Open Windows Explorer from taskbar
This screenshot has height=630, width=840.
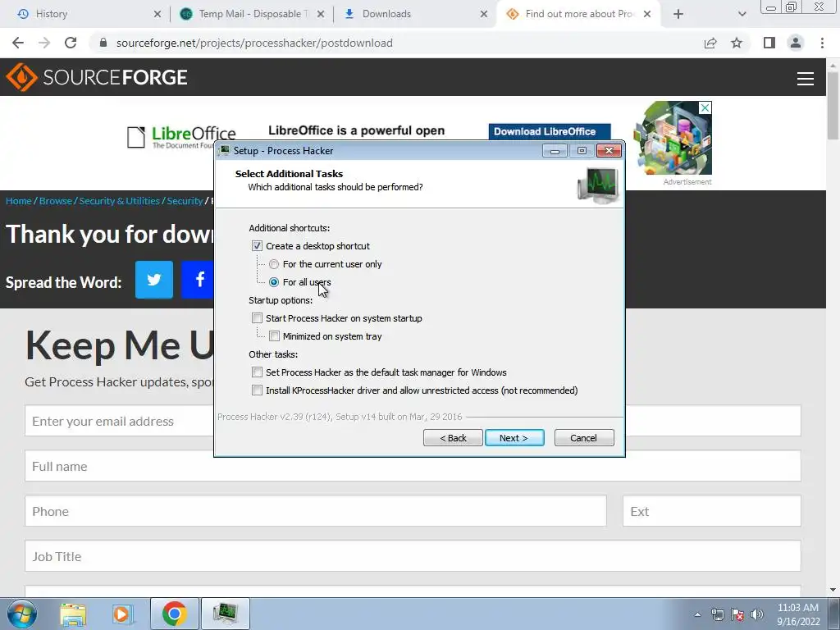[73, 614]
